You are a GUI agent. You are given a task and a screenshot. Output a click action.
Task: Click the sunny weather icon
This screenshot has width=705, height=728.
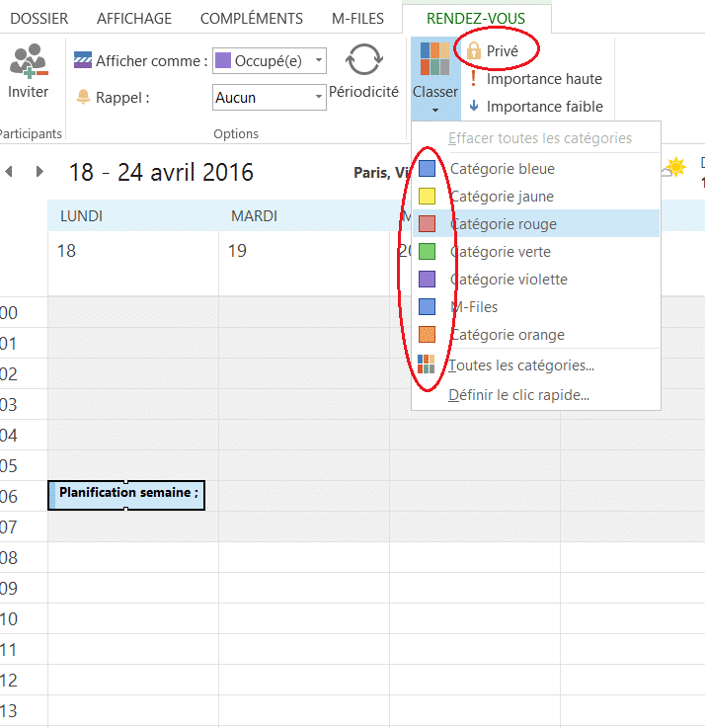(674, 168)
